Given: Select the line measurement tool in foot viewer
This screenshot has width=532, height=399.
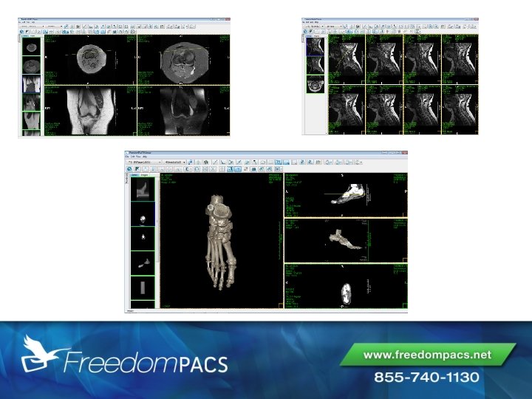Looking at the screenshot, I should pos(215,162).
